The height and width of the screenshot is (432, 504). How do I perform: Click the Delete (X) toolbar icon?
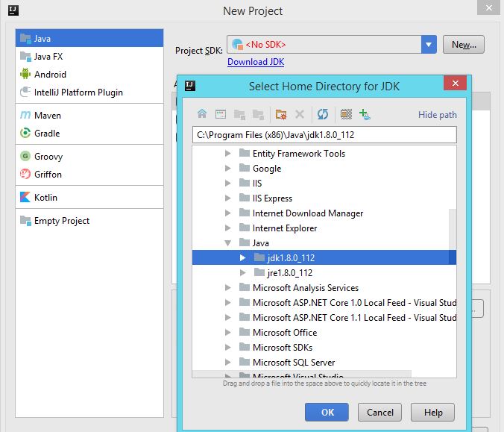tap(300, 114)
